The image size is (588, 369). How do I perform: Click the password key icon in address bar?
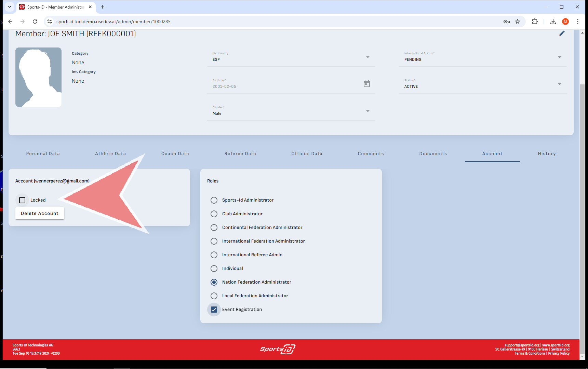pos(506,22)
